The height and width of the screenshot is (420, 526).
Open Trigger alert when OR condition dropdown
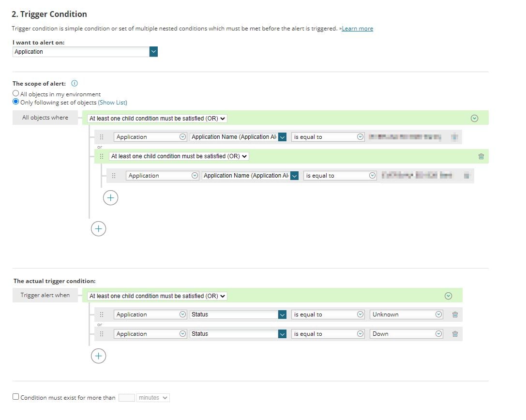tap(157, 296)
